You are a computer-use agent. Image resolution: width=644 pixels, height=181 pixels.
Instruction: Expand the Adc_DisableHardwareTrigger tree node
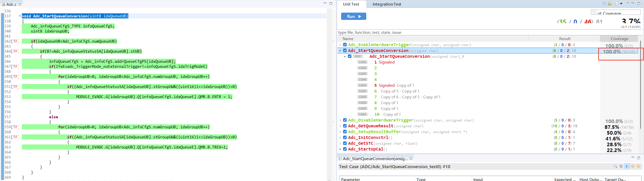[340, 120]
